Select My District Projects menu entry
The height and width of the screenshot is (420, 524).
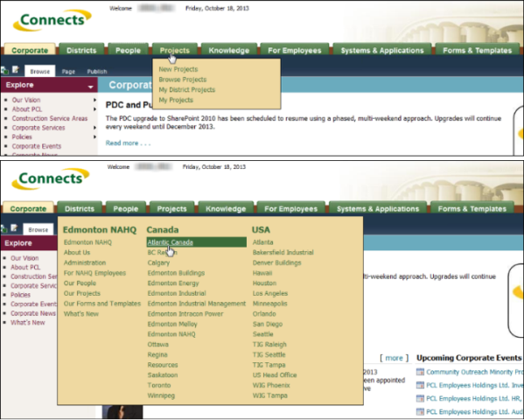(187, 89)
